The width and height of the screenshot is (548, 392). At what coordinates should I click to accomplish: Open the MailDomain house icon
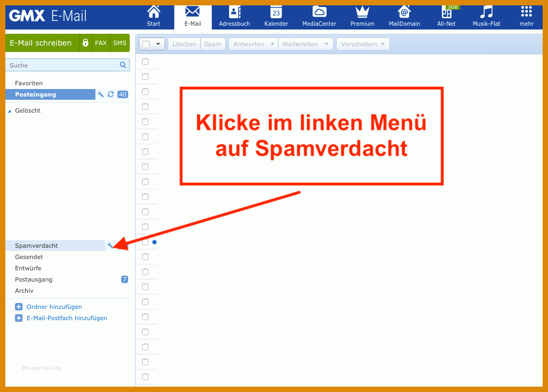click(x=404, y=12)
